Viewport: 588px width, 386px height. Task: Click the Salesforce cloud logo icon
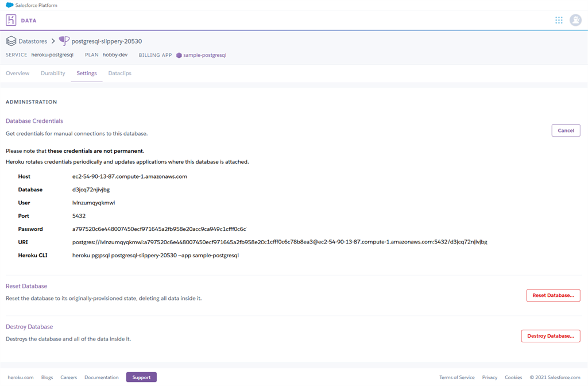click(x=9, y=5)
